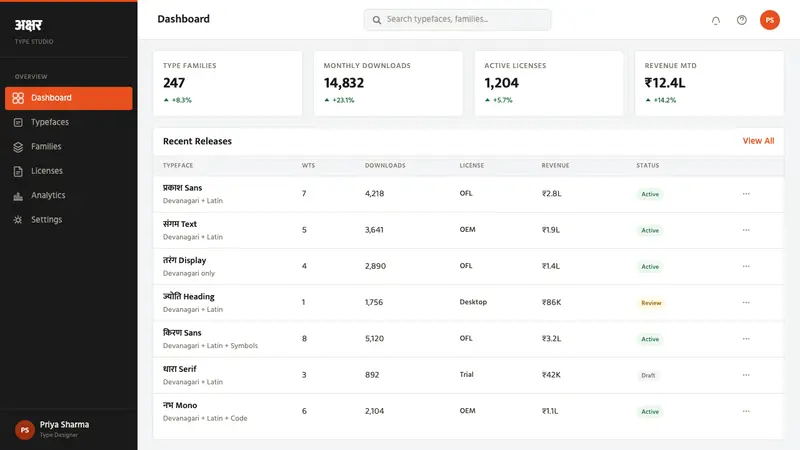
Task: Open Settings section
Action: point(68,220)
